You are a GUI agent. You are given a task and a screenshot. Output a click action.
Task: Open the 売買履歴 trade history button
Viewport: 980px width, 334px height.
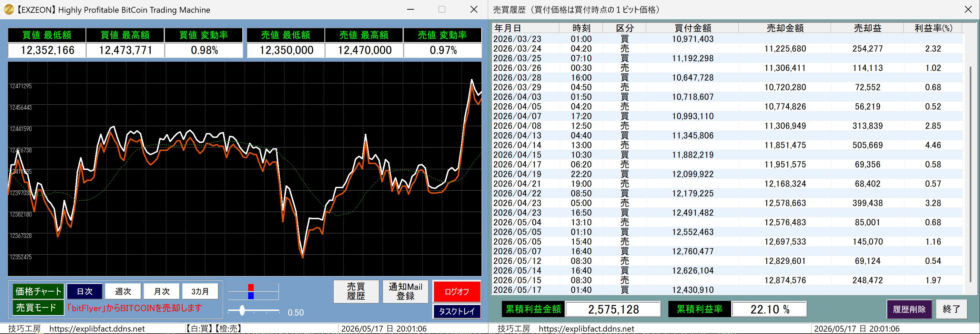pyautogui.click(x=356, y=291)
